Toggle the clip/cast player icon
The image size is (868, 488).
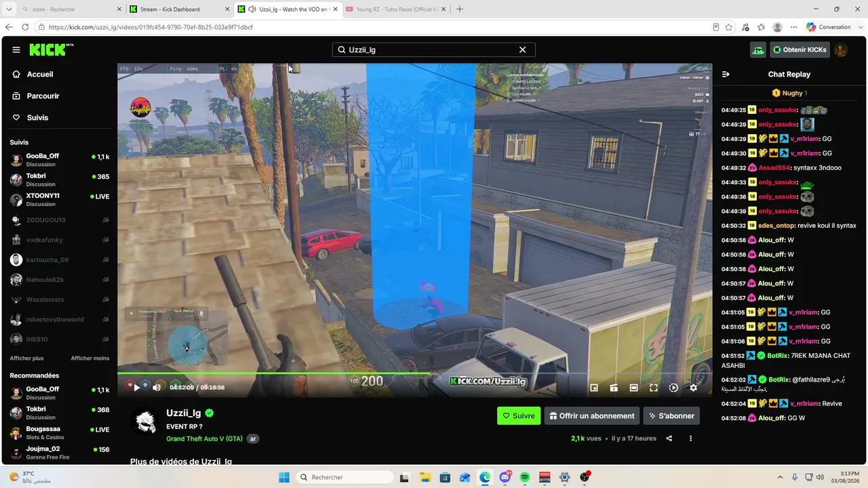pos(614,388)
